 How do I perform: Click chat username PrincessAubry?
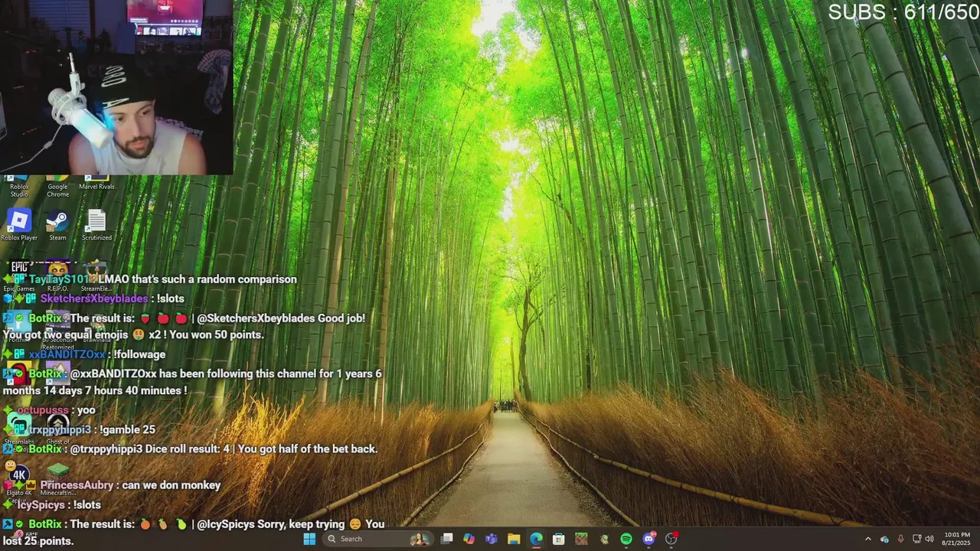click(x=77, y=485)
